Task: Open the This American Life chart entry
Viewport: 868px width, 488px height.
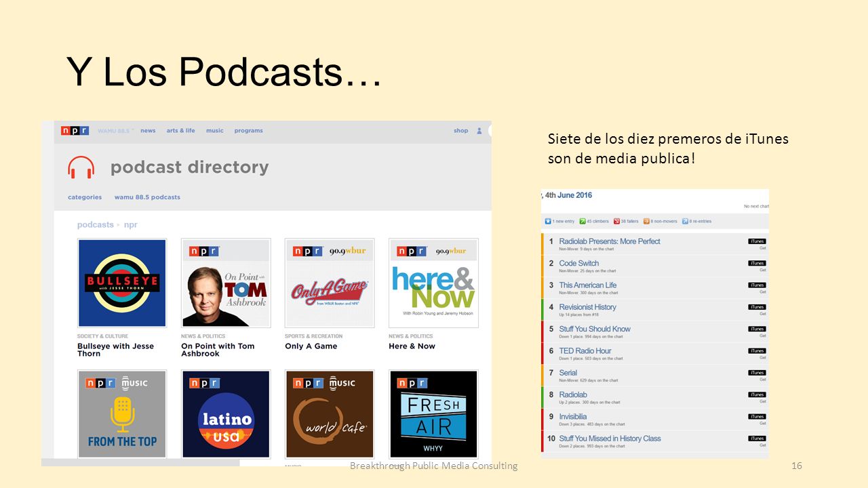Action: pos(588,285)
